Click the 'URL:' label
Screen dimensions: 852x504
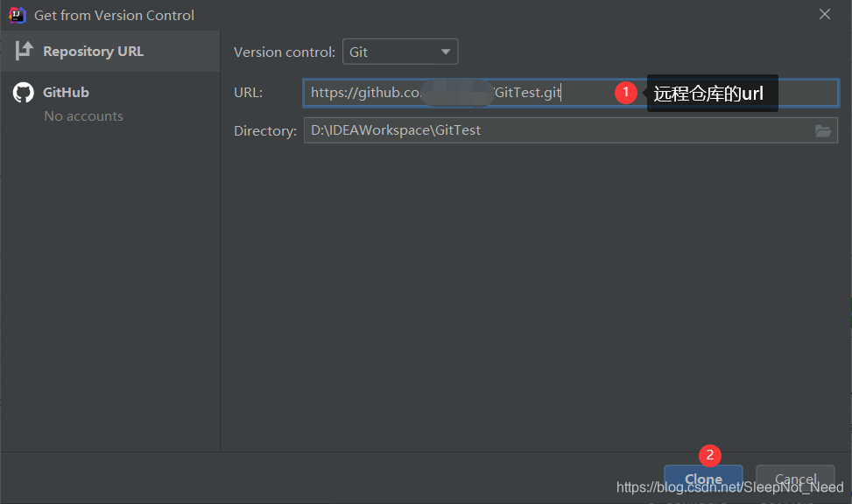click(249, 93)
